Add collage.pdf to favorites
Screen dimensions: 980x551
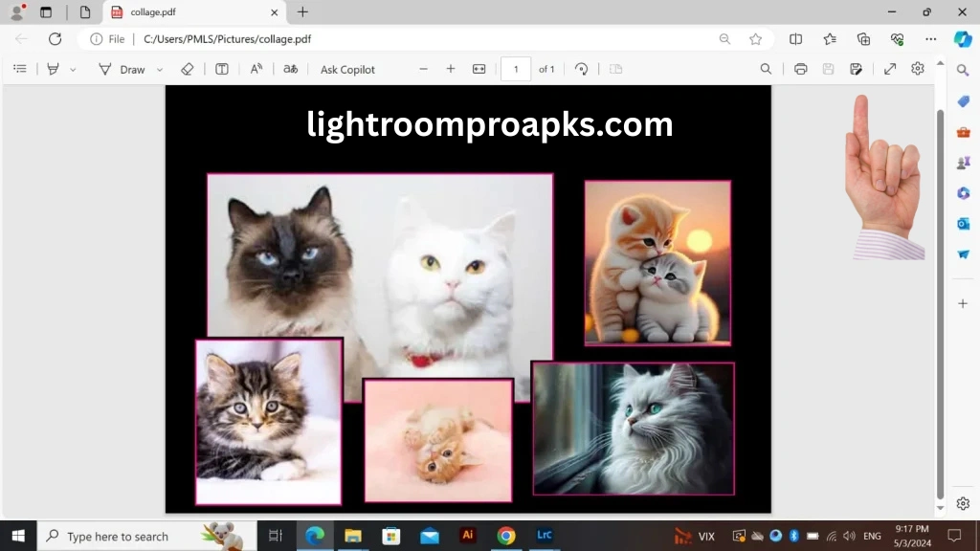(x=756, y=38)
